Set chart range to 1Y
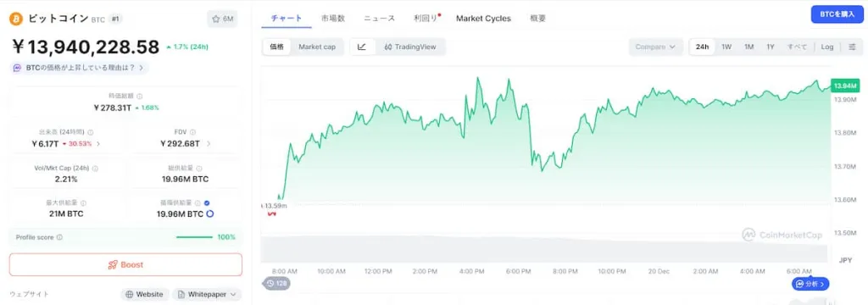This screenshot has width=868, height=305. [x=771, y=47]
